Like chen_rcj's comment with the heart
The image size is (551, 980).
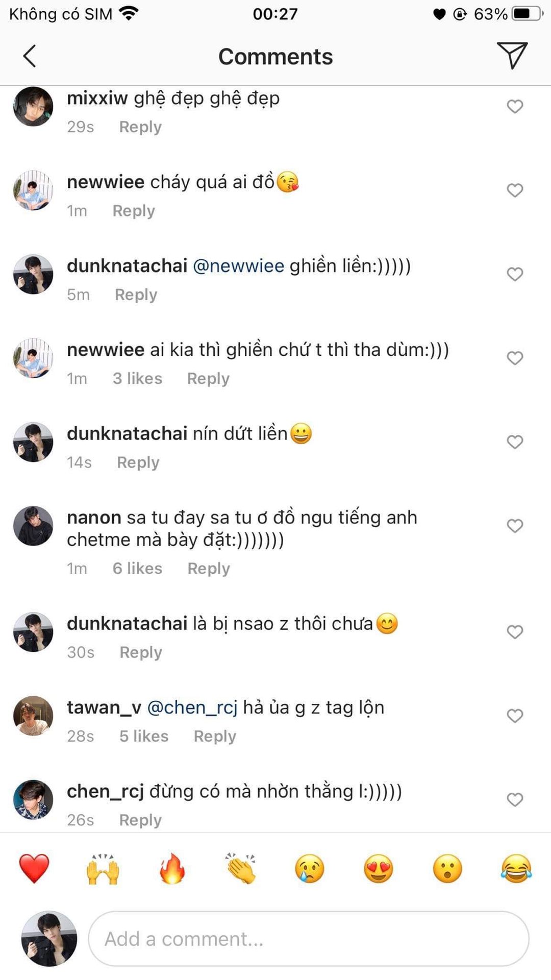(x=515, y=799)
